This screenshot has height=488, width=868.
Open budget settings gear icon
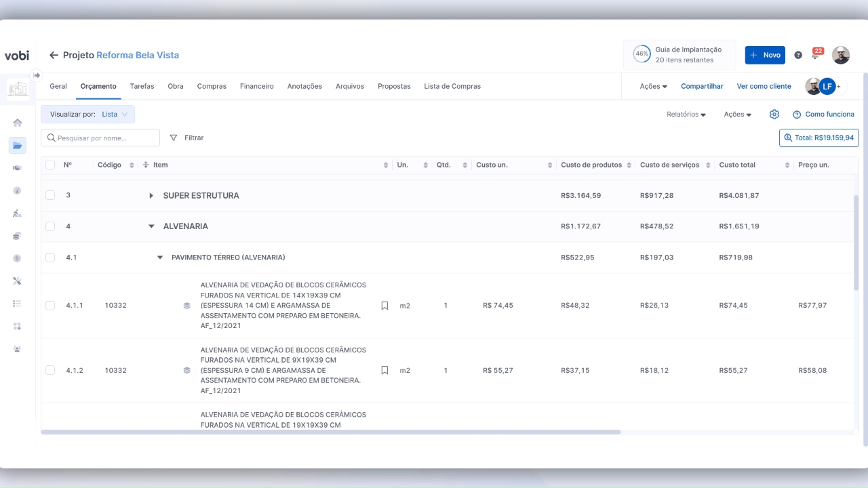(774, 115)
